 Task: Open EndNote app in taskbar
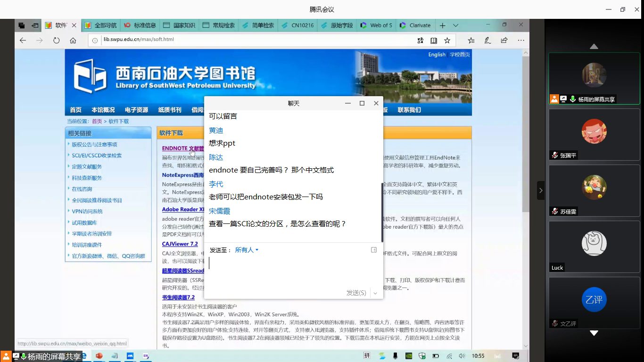pos(146,356)
